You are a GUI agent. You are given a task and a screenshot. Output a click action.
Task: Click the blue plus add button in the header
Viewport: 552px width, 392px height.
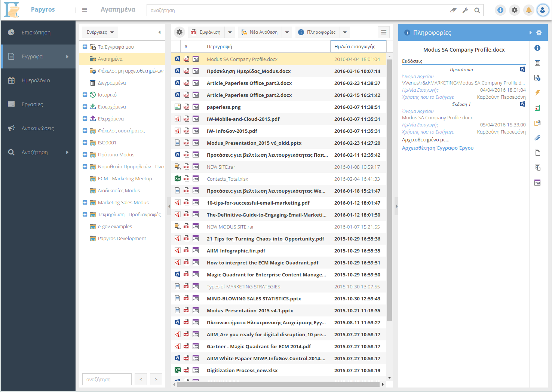[x=500, y=10]
